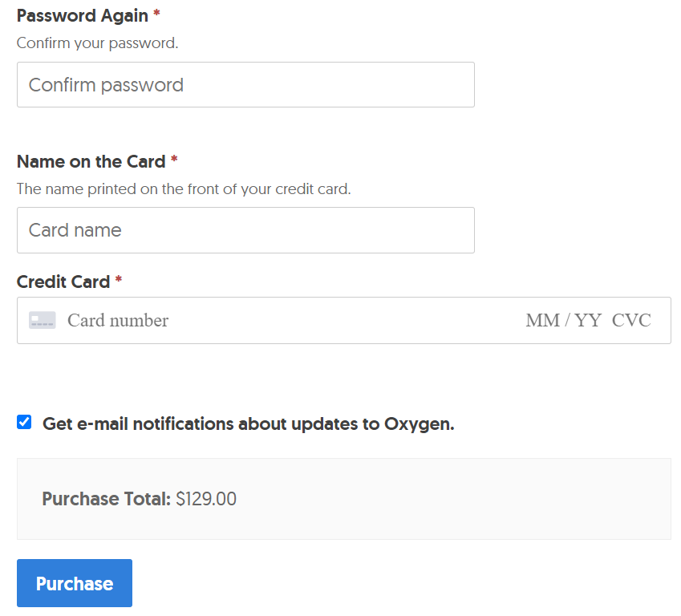Viewport: 681px width, 616px height.
Task: Click the 'Name on the Card' label
Action: coord(91,161)
